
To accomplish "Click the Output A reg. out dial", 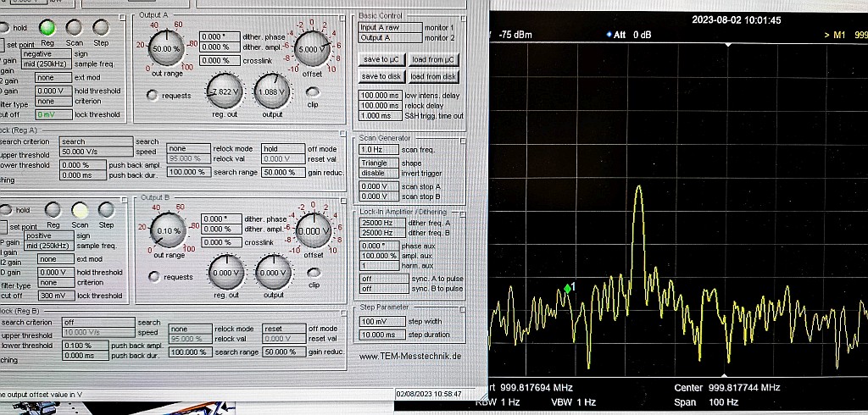I will [225, 91].
